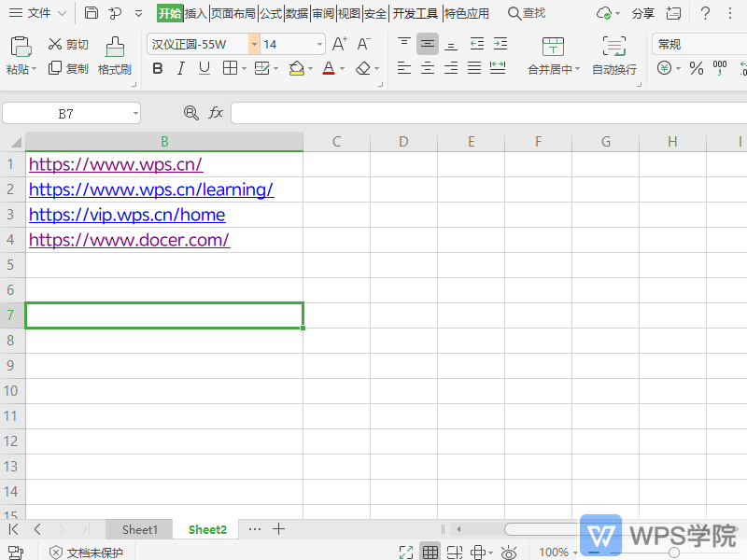Click the increase font size icon
This screenshot has height=560, width=747.
point(340,44)
